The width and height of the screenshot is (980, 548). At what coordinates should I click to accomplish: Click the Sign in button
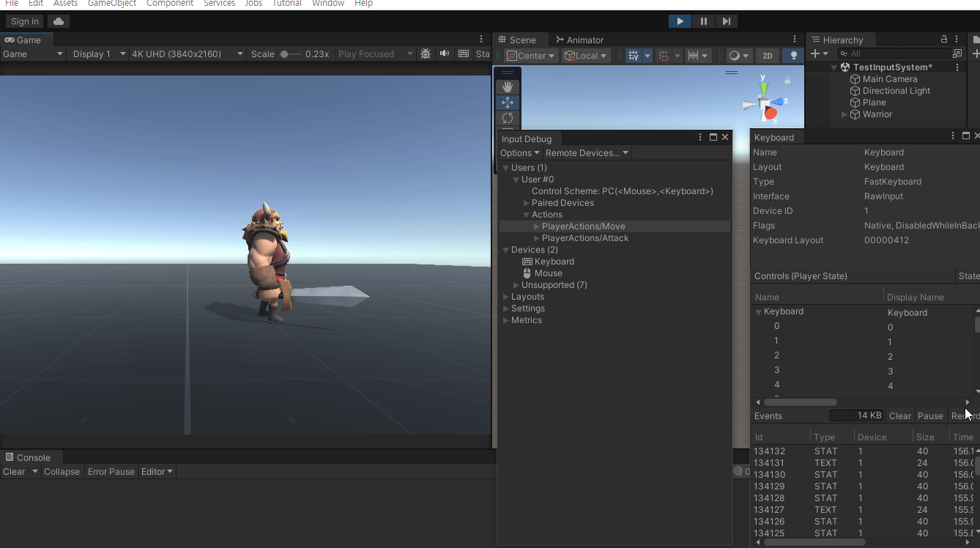pos(25,21)
